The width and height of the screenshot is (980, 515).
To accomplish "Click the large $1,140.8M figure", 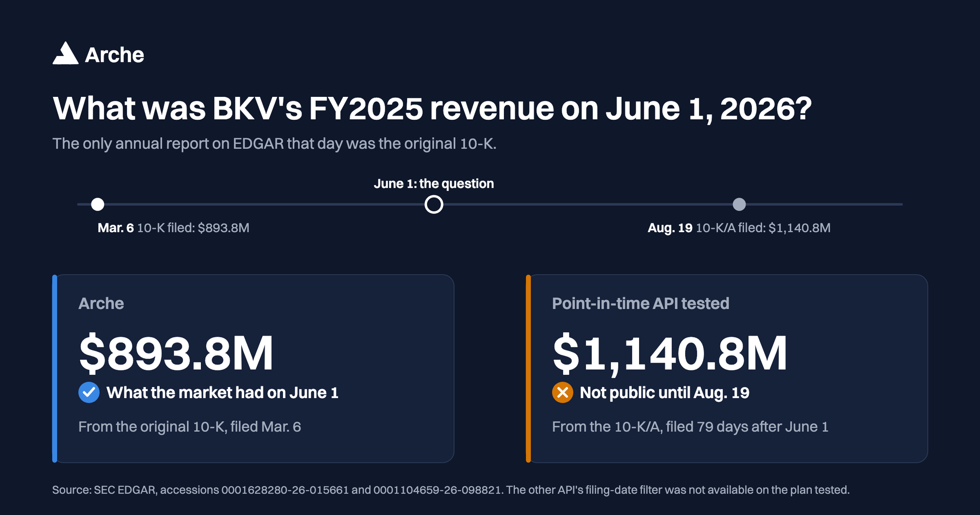I will point(670,354).
